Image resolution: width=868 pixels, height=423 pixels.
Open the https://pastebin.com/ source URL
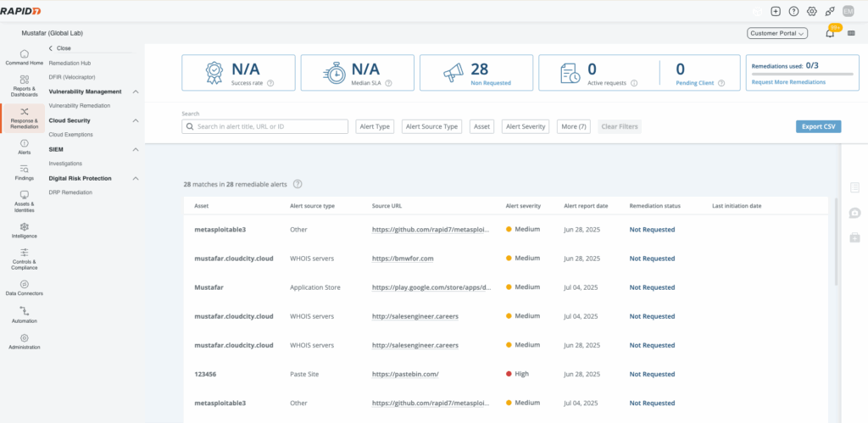click(x=405, y=374)
